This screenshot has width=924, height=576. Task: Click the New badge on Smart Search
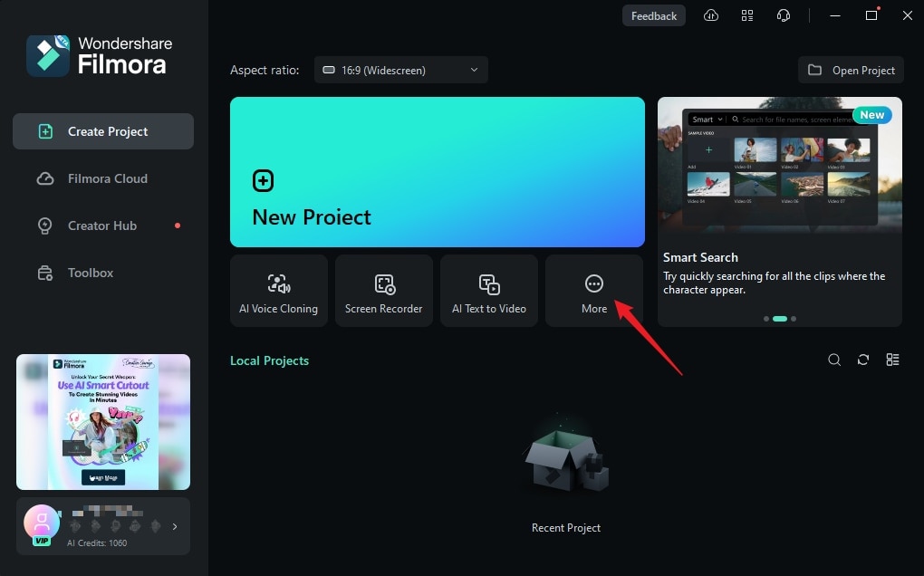coord(872,115)
